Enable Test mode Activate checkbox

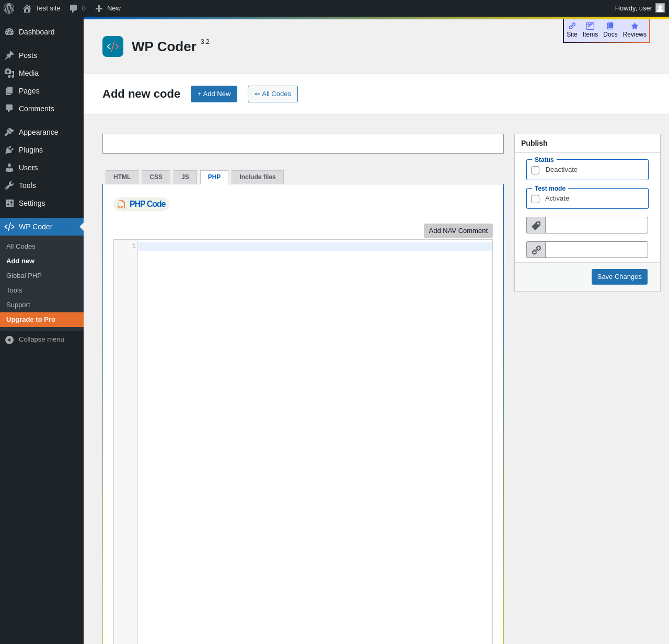pos(535,199)
